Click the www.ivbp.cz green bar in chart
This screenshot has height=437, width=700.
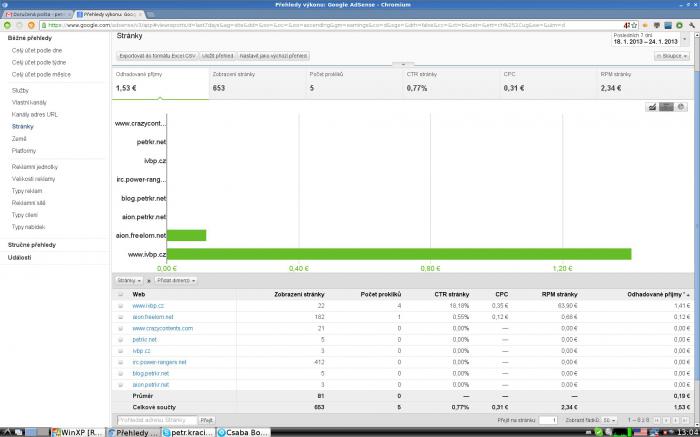pyautogui.click(x=399, y=254)
